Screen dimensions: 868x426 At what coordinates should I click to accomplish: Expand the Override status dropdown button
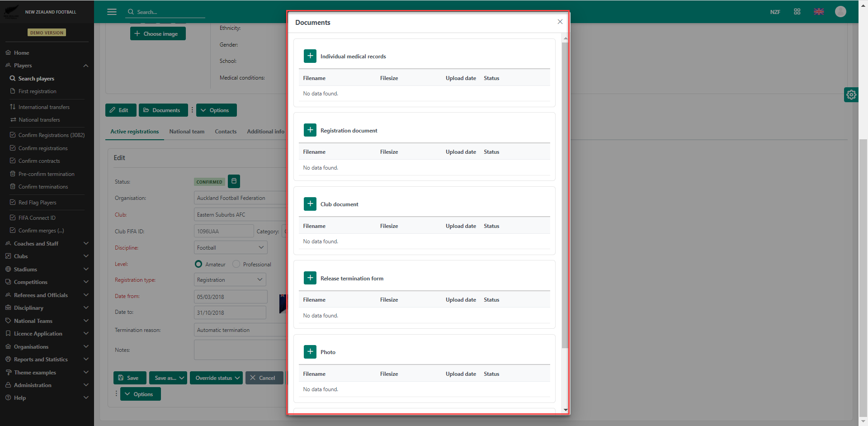click(217, 378)
